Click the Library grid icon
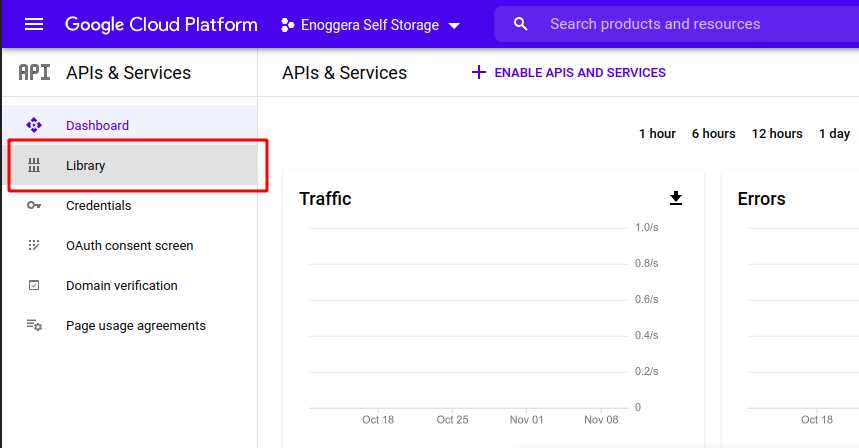The width and height of the screenshot is (859, 448). 34,165
